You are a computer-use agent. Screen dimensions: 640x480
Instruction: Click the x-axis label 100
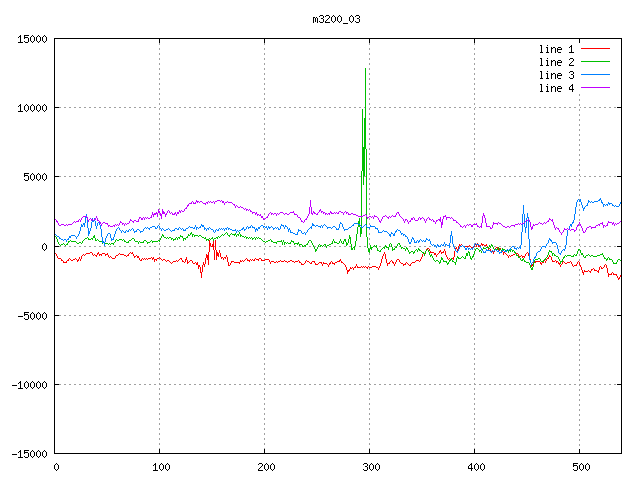coord(160,467)
